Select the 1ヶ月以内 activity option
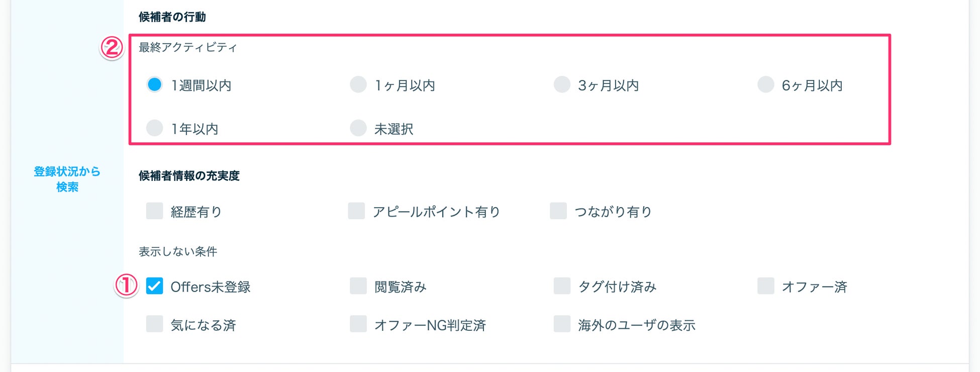The width and height of the screenshot is (980, 372). [358, 84]
